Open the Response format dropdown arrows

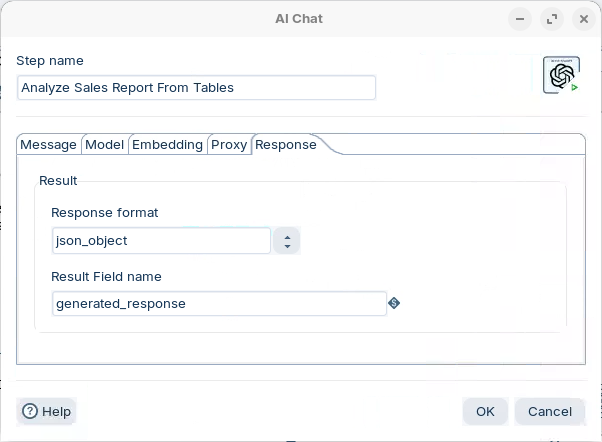pyautogui.click(x=287, y=241)
